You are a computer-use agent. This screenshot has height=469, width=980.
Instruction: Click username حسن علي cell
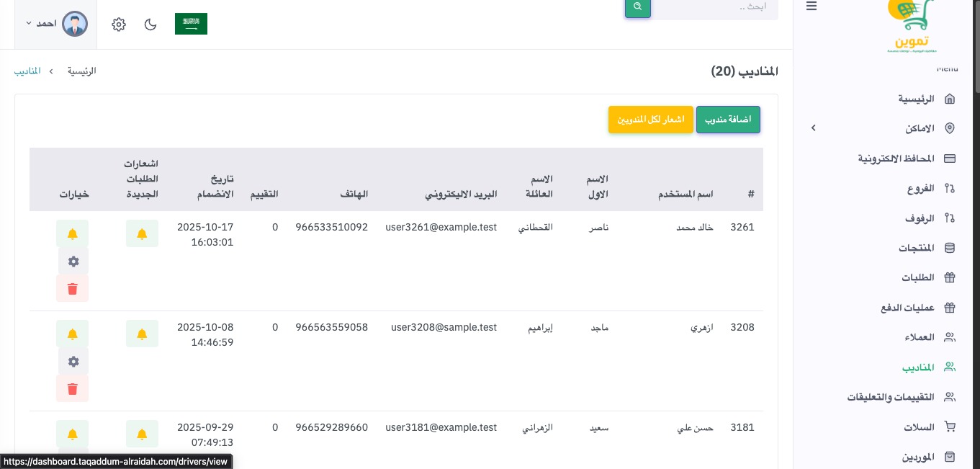coord(696,428)
